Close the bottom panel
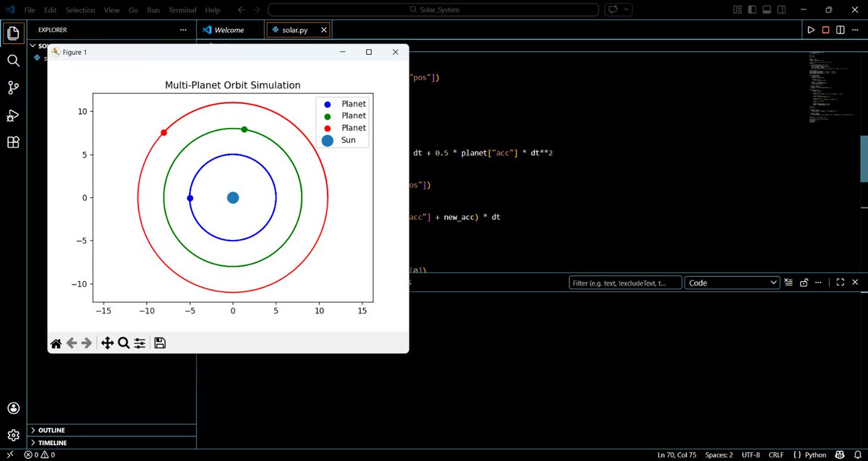 [x=855, y=283]
